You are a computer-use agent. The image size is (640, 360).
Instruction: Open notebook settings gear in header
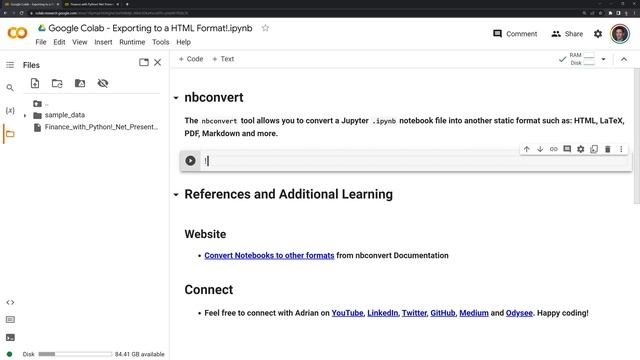coord(598,34)
